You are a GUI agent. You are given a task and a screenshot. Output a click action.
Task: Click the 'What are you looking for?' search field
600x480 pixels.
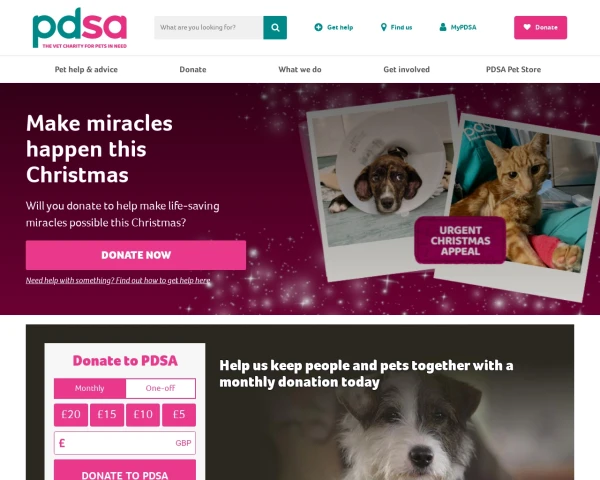point(209,28)
